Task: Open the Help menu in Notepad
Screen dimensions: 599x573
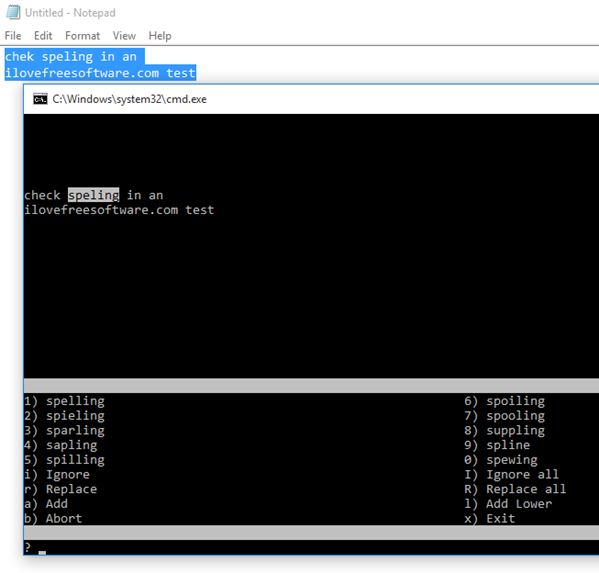Action: (160, 36)
